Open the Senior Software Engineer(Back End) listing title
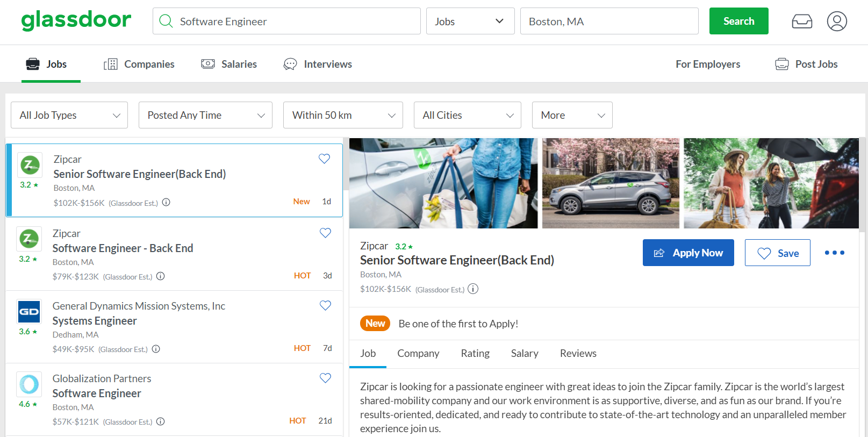This screenshot has height=437, width=868. coord(140,174)
